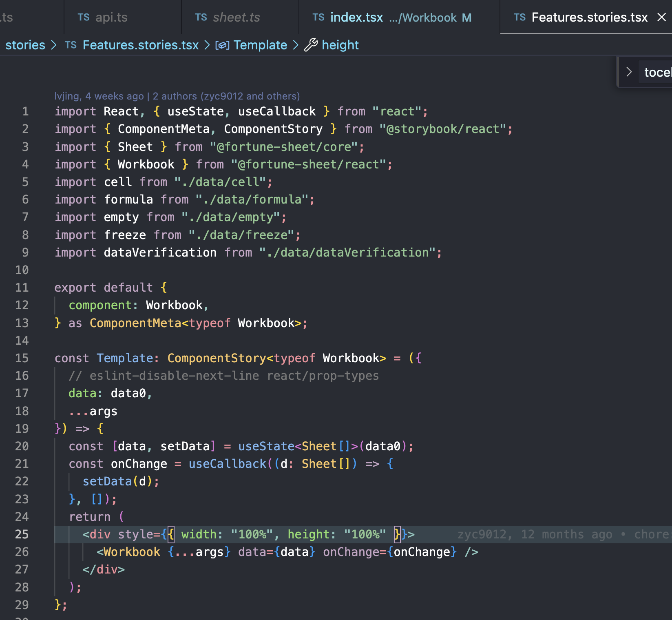Open the Template breadcrumb symbol list
The width and height of the screenshot is (672, 620).
point(260,45)
